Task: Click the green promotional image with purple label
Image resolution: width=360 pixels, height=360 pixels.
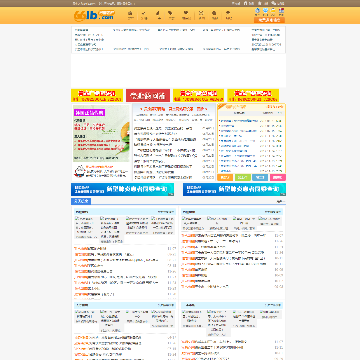Action: click(x=101, y=134)
